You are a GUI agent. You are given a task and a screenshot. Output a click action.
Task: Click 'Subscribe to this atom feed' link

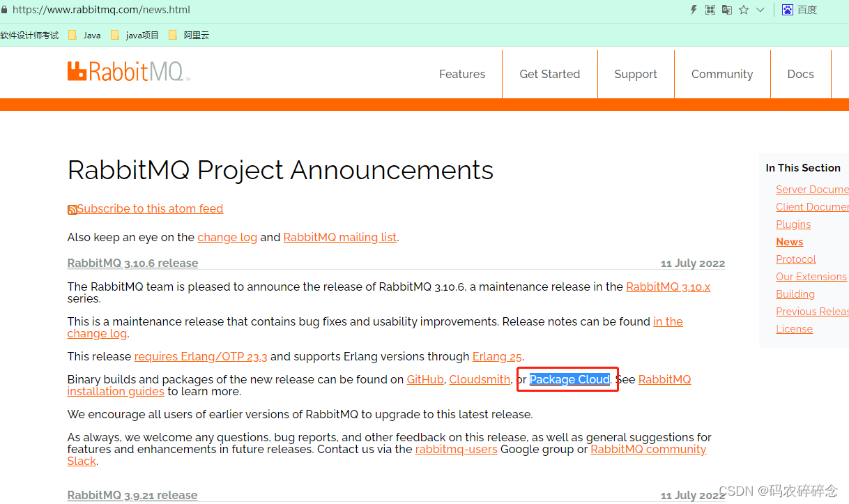tap(150, 208)
